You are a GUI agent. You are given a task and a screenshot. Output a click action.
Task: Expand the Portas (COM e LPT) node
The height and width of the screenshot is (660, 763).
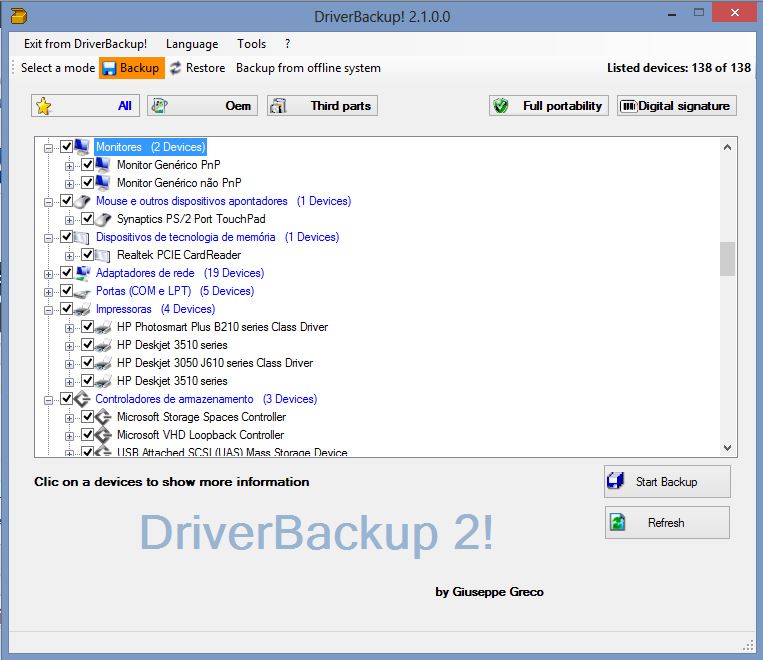pyautogui.click(x=48, y=293)
